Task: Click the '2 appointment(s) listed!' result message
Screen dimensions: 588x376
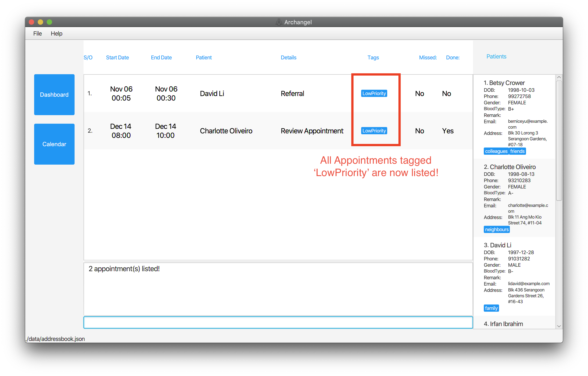Action: pos(124,269)
